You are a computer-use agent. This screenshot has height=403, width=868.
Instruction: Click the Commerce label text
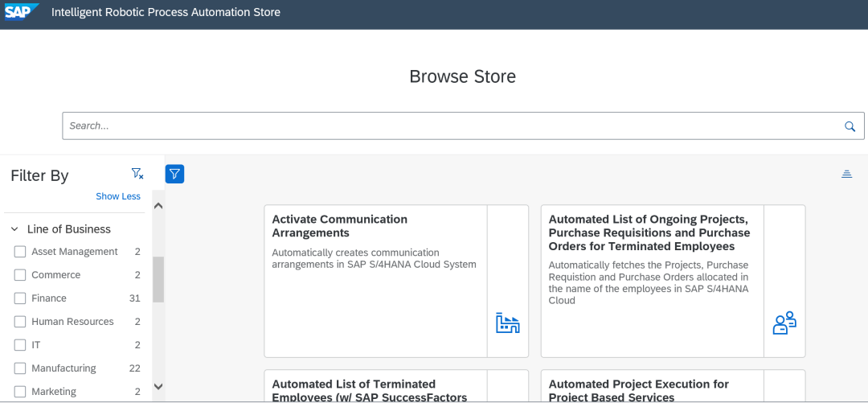coord(56,275)
